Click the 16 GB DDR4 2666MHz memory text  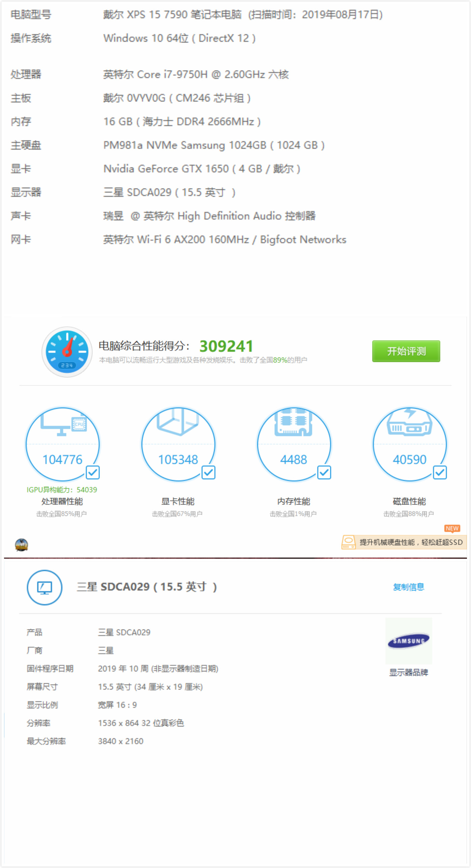[182, 122]
